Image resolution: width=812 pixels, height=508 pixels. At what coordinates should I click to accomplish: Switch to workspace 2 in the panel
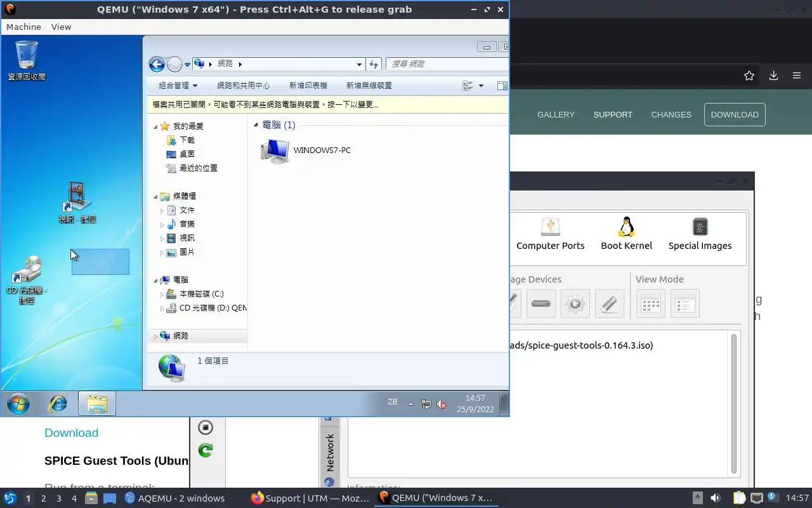(x=43, y=498)
